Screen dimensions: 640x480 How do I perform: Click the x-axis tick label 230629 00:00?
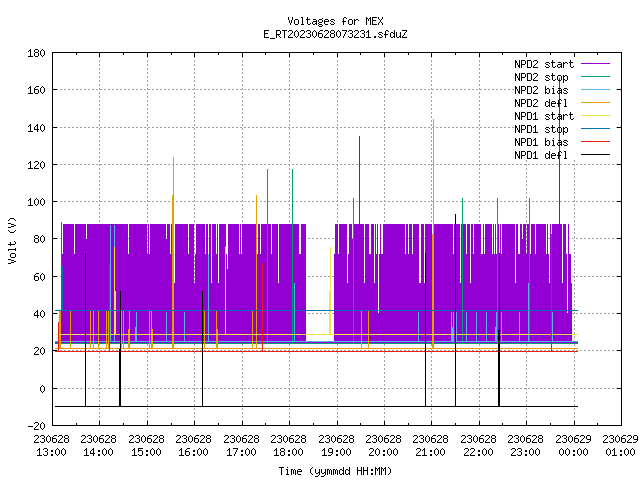coord(573,446)
